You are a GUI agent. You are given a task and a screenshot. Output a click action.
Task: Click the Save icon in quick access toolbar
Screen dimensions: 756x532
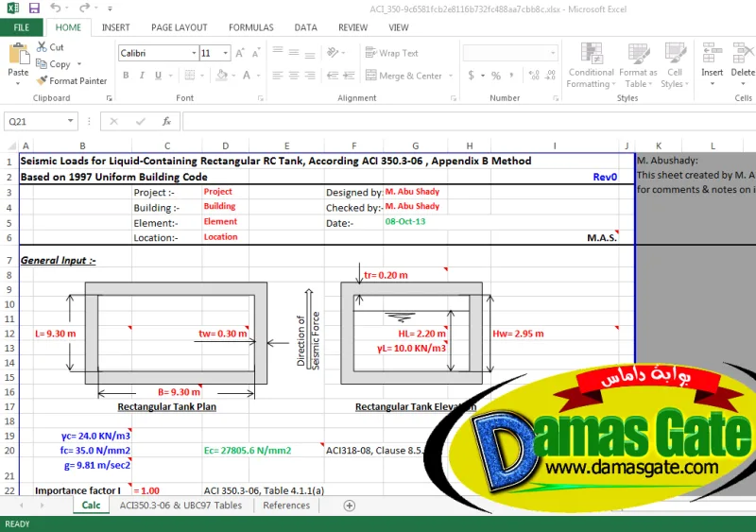pos(34,9)
